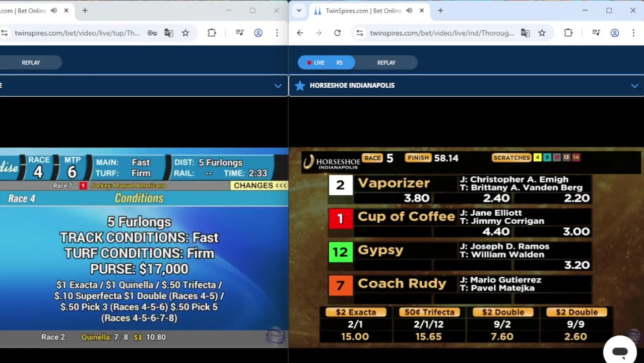Translate page icon in right window

525,33
